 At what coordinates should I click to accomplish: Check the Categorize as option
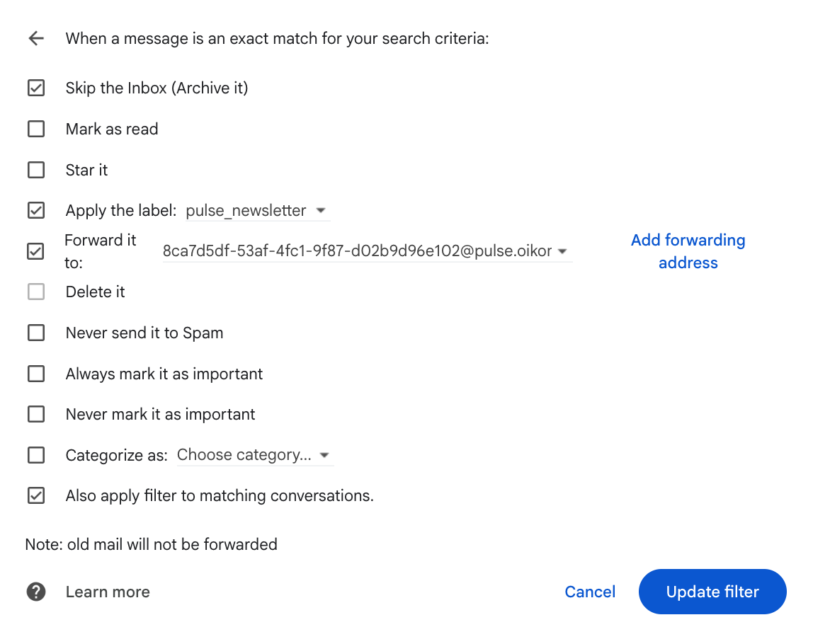(35, 455)
